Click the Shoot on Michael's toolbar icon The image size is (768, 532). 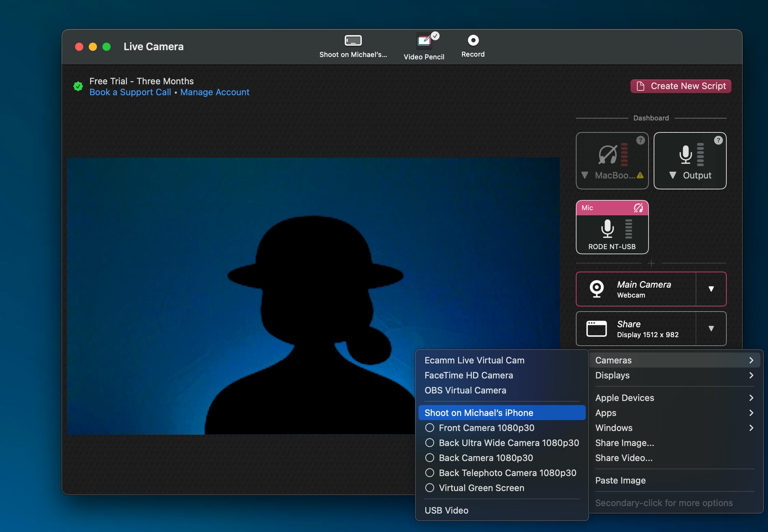[353, 41]
